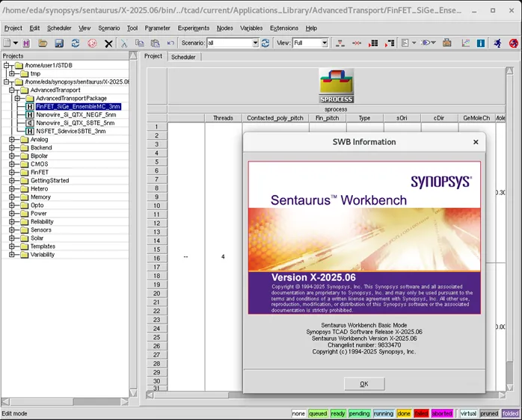Click the New Project icon in toolbar
522x420 pixels.
coord(7,43)
